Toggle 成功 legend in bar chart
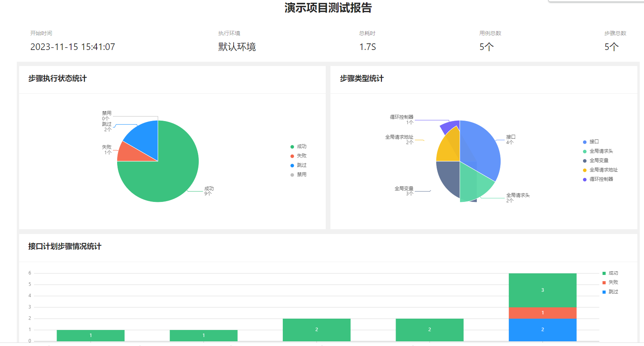The image size is (644, 346). [x=610, y=273]
